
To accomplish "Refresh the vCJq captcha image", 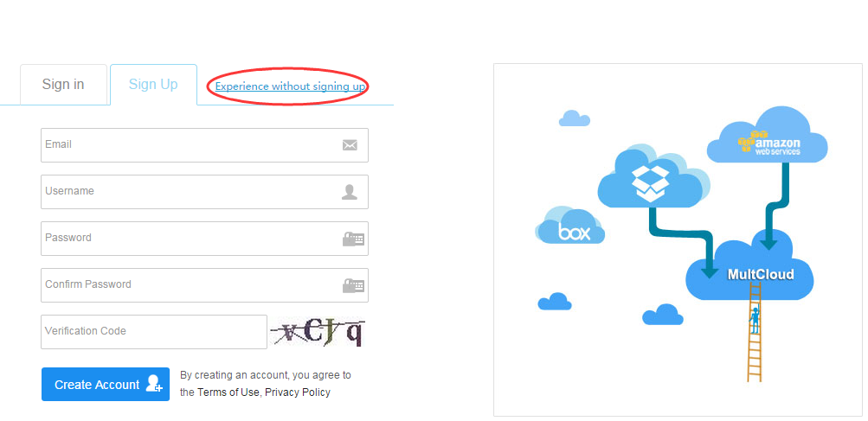I will 318,331.
